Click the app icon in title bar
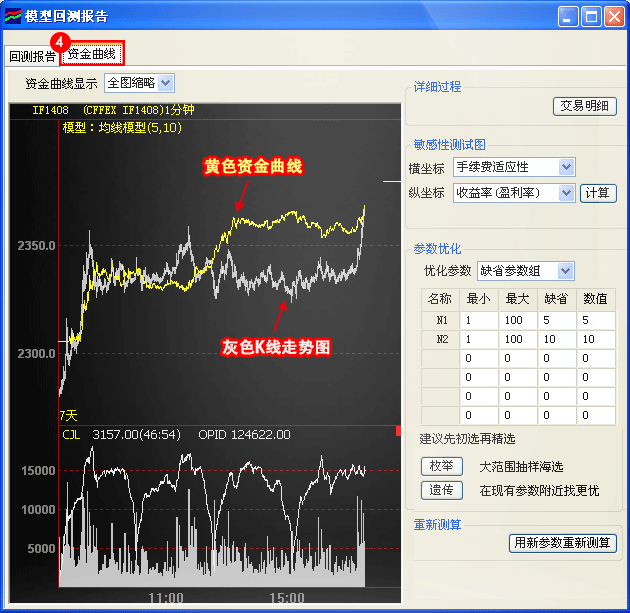Screen dimensions: 630x613 [x=12, y=16]
